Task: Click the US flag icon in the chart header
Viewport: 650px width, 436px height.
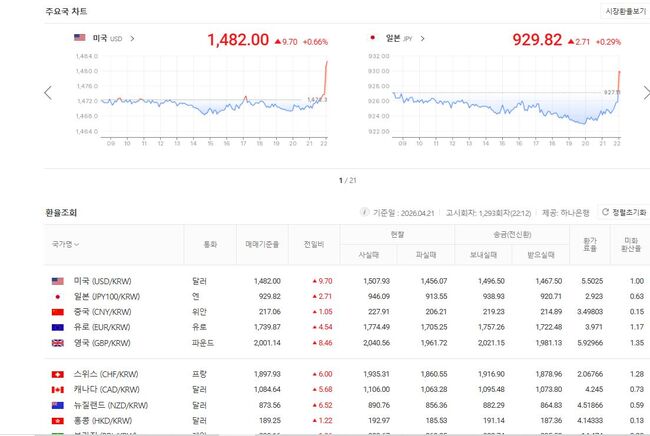Action: click(80, 39)
